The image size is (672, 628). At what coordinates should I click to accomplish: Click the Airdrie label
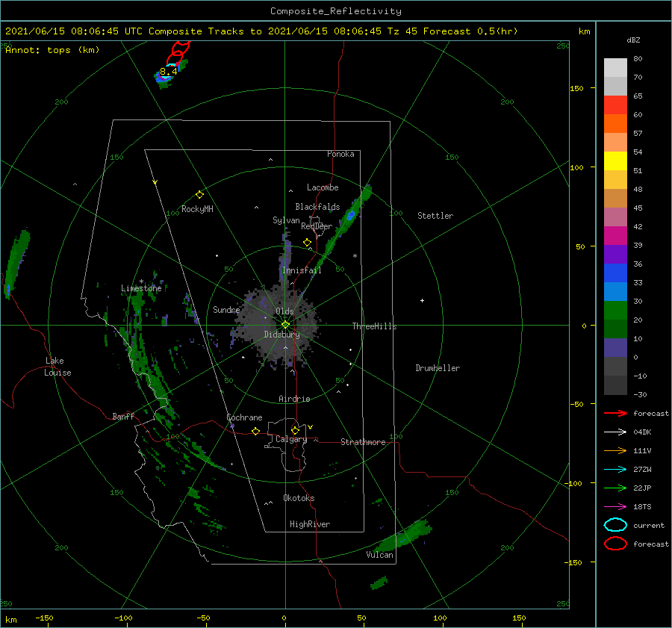294,399
